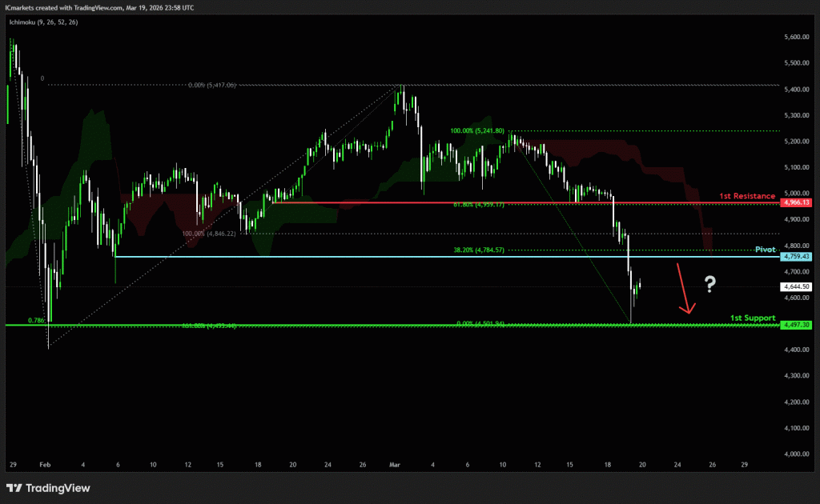Select the Pivot text label
Image resolution: width=820 pixels, height=504 pixels.
766,250
